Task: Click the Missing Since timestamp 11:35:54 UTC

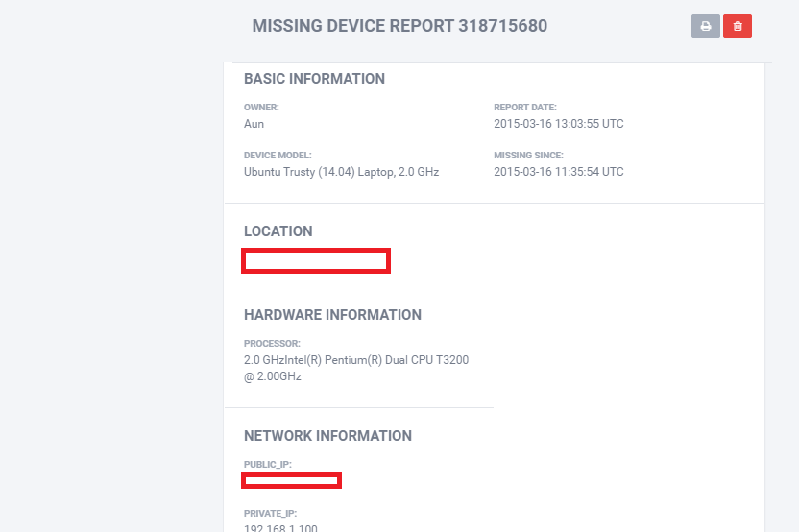Action: point(559,172)
